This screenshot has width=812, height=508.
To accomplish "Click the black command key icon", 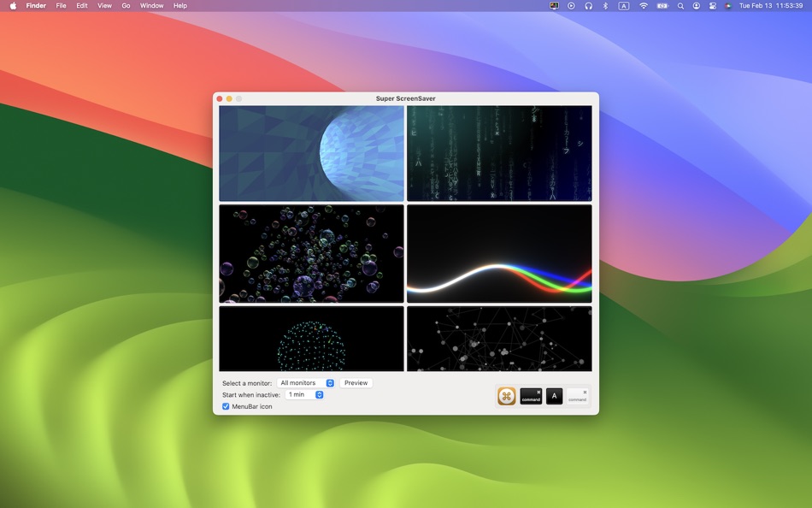I will [531, 396].
